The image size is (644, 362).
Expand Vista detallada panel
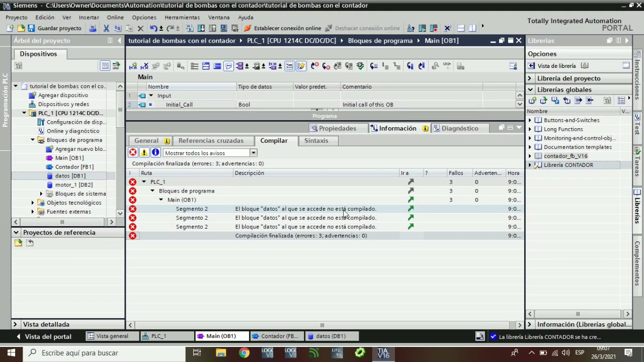point(15,325)
